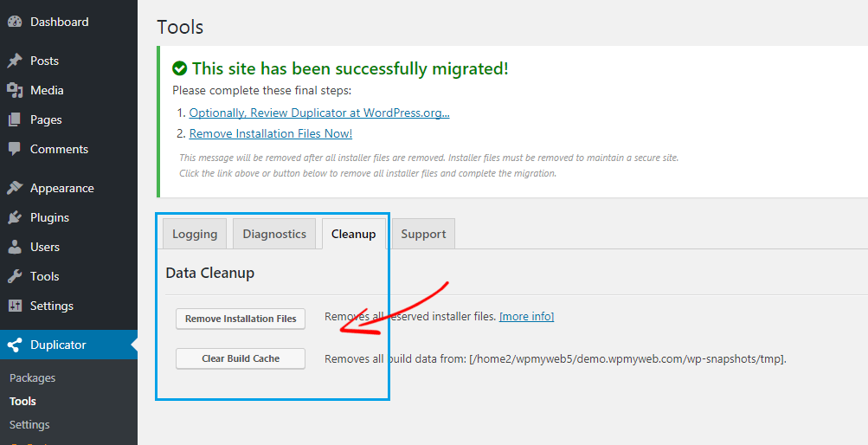
Task: Open Packages under the Duplicator menu
Action: (x=32, y=377)
